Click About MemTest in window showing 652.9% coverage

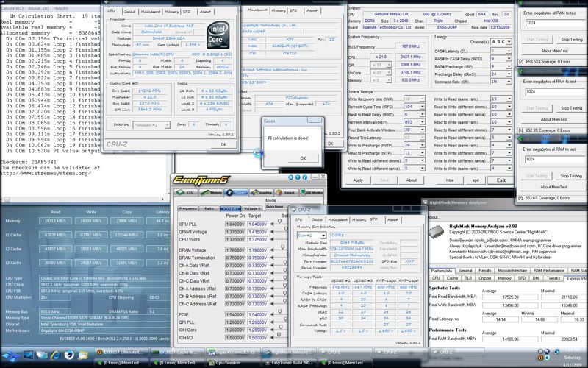point(554,119)
